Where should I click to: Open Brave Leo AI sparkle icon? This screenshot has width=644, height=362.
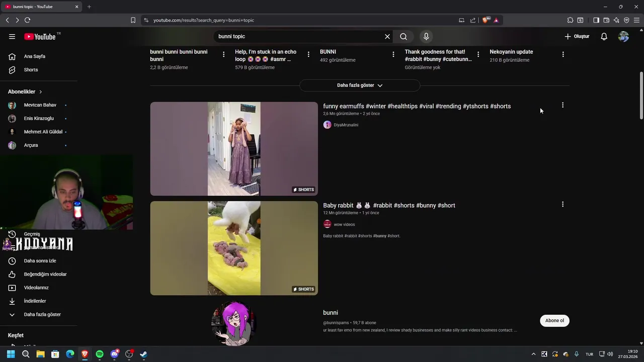(616, 20)
